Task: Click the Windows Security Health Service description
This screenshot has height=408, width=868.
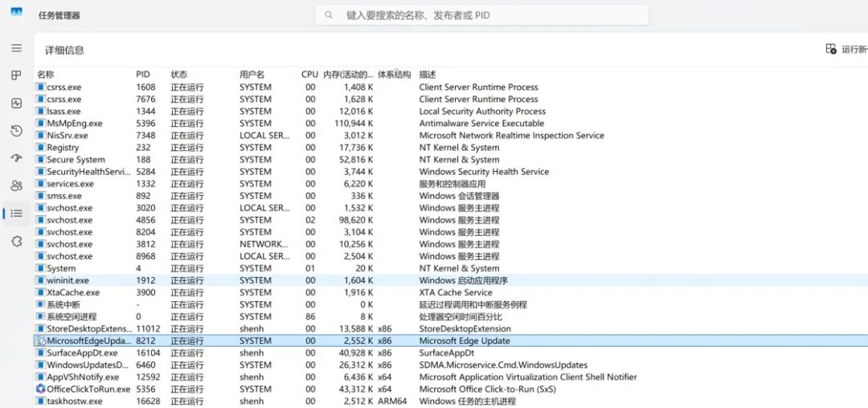Action: (x=484, y=171)
